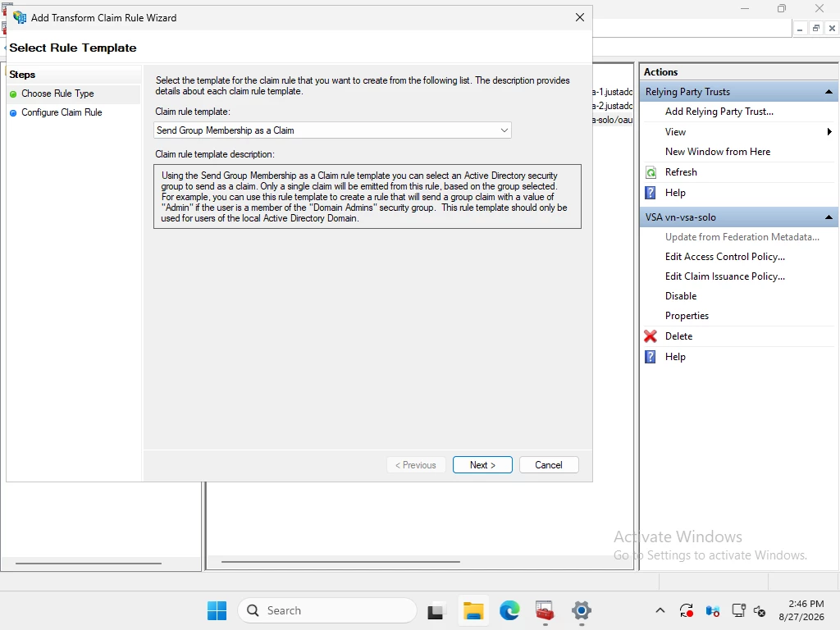The width and height of the screenshot is (840, 630).
Task: Expand the View submenu arrow
Action: point(829,132)
